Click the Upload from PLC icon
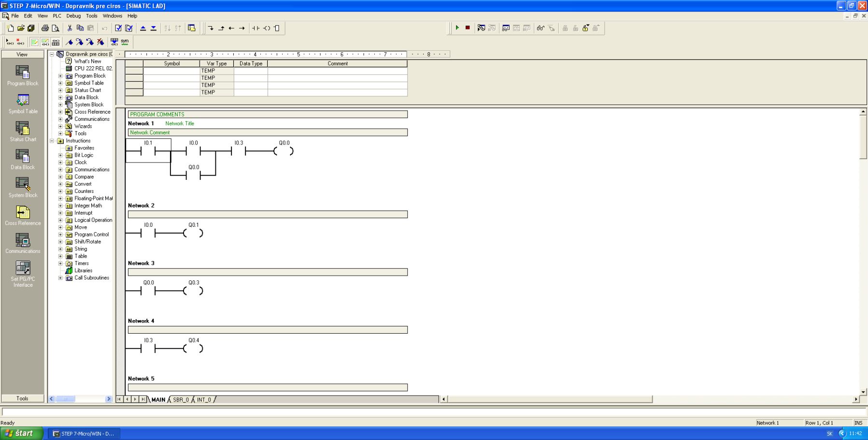The width and height of the screenshot is (868, 440). [143, 28]
